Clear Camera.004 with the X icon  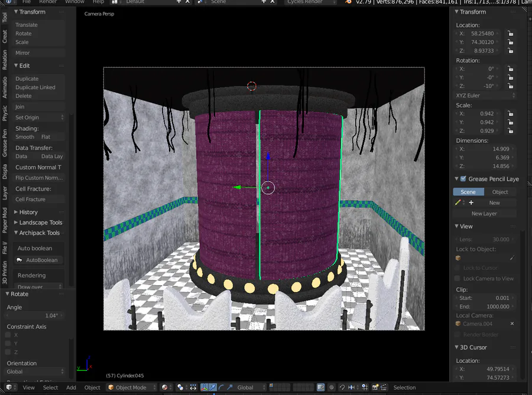[512, 324]
